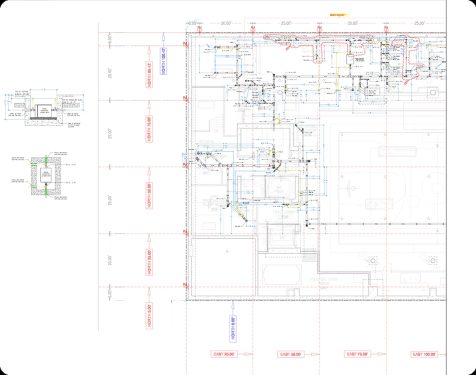The width and height of the screenshot is (476, 375).
Task: Click the red NORTH 0.00 grid label
Action: 149,316
